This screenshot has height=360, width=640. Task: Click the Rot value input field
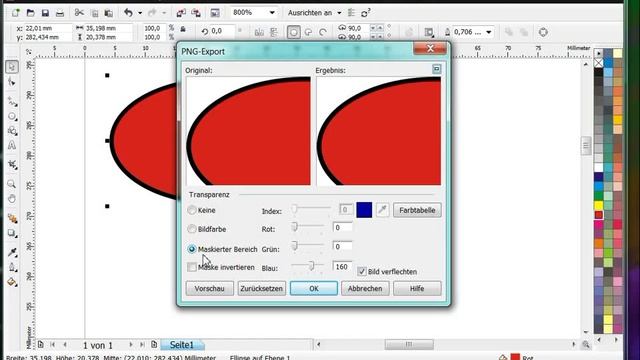pyautogui.click(x=342, y=227)
